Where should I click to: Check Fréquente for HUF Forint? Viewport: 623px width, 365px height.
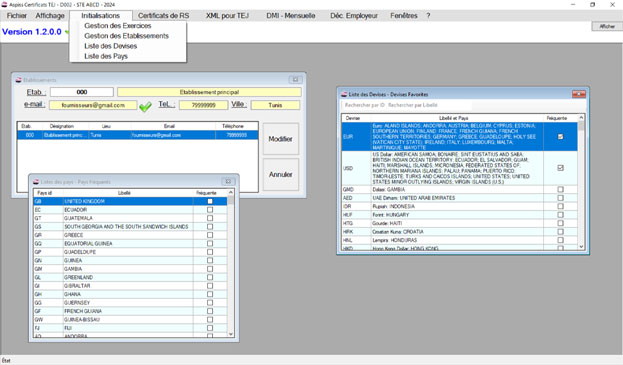coord(560,215)
